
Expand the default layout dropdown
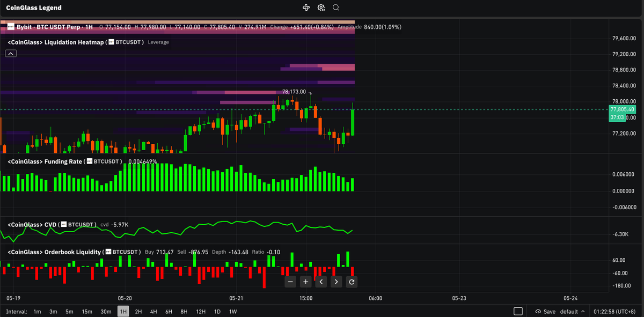pos(573,312)
